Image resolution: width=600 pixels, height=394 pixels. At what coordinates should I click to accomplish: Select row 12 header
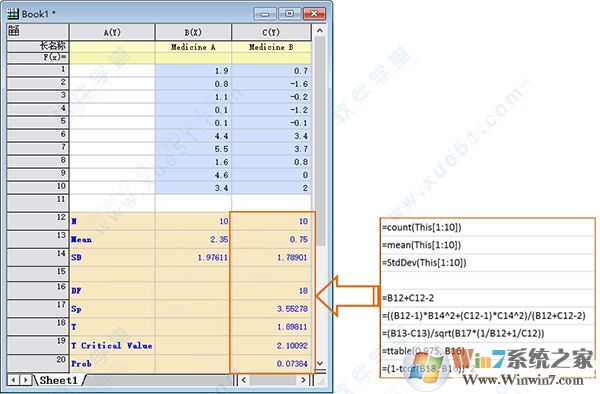pyautogui.click(x=38, y=221)
